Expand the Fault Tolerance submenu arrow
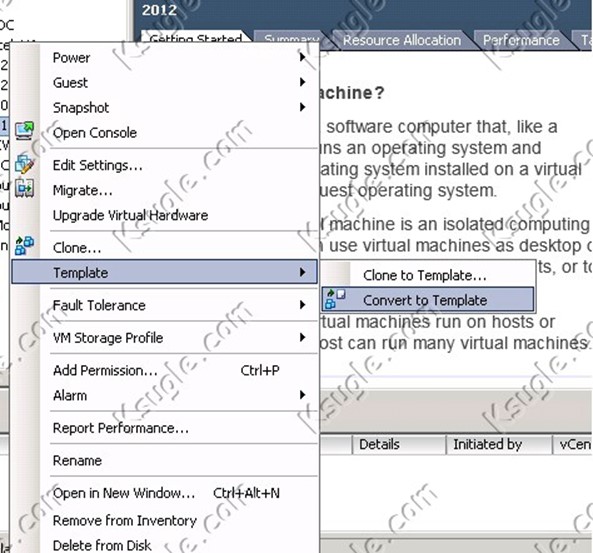This screenshot has width=593, height=553. click(302, 304)
